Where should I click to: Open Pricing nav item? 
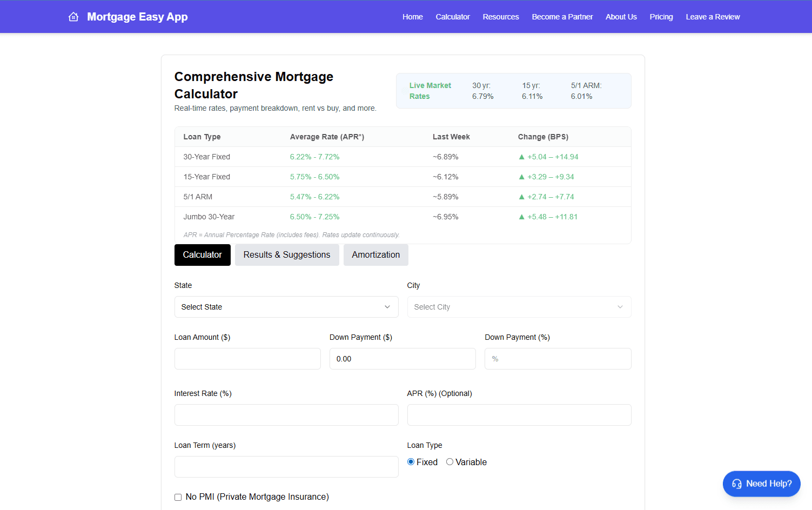661,17
